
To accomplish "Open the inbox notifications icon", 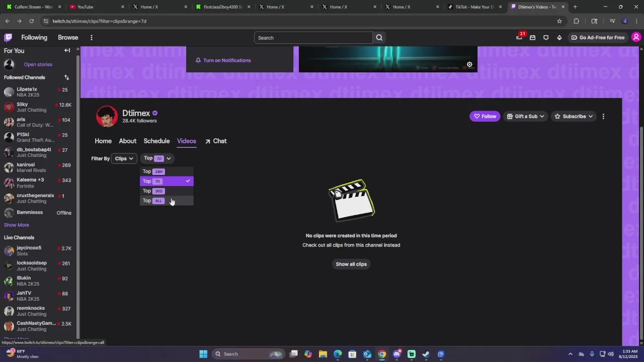I will tap(532, 38).
